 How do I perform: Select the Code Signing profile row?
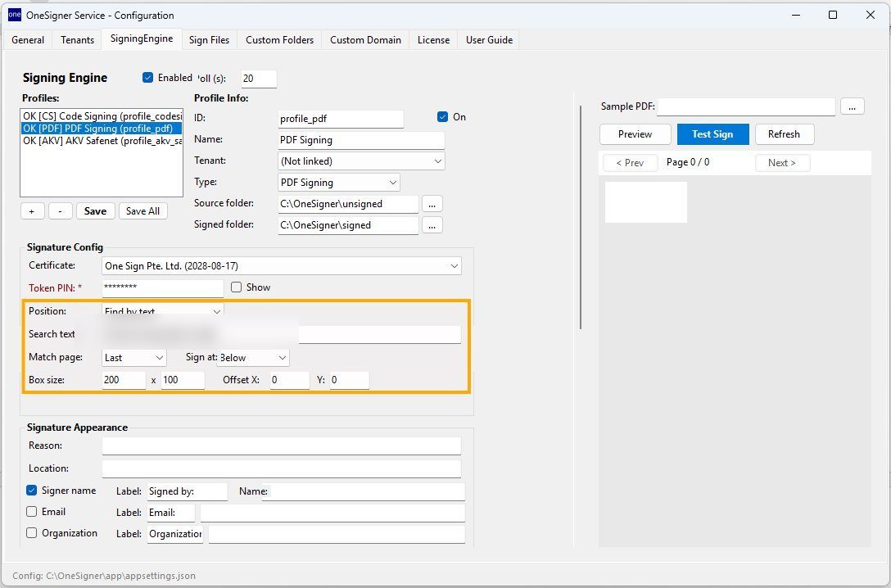click(102, 116)
